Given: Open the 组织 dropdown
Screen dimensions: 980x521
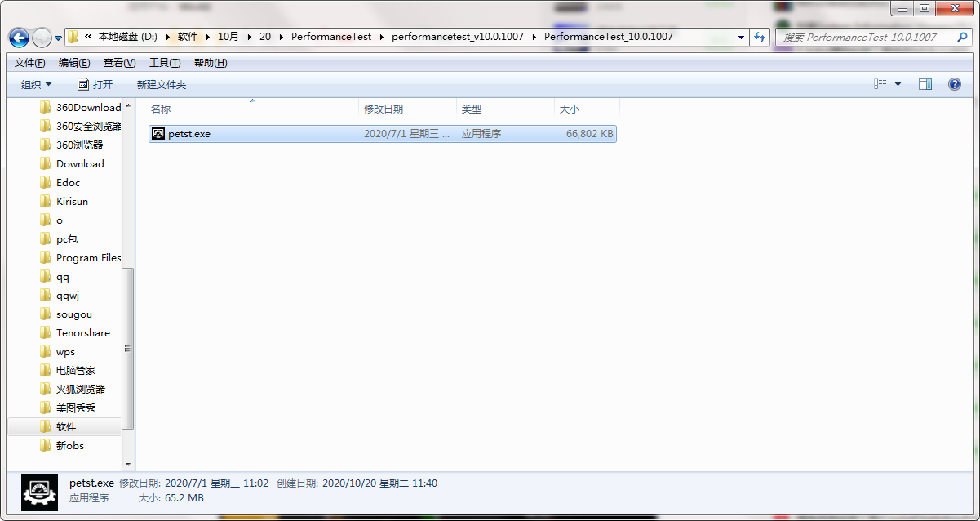Looking at the screenshot, I should pyautogui.click(x=36, y=84).
